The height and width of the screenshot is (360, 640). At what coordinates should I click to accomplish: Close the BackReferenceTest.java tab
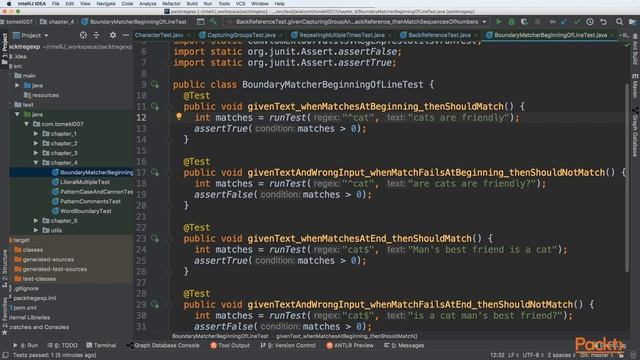(x=476, y=36)
